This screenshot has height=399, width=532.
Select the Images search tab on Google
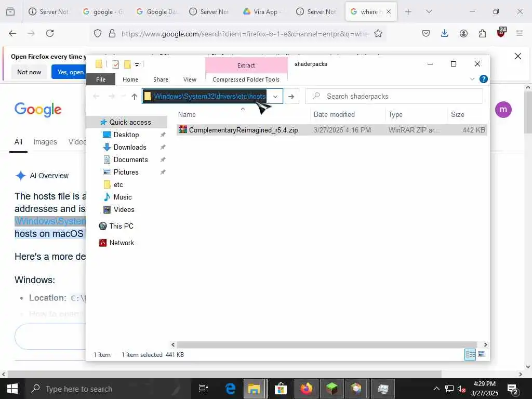[x=45, y=142]
